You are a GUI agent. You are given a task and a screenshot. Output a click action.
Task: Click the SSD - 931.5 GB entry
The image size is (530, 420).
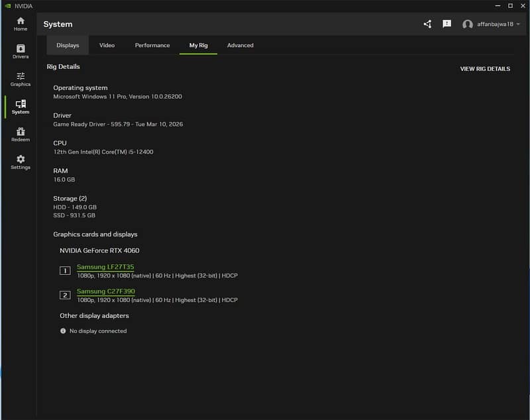(74, 215)
